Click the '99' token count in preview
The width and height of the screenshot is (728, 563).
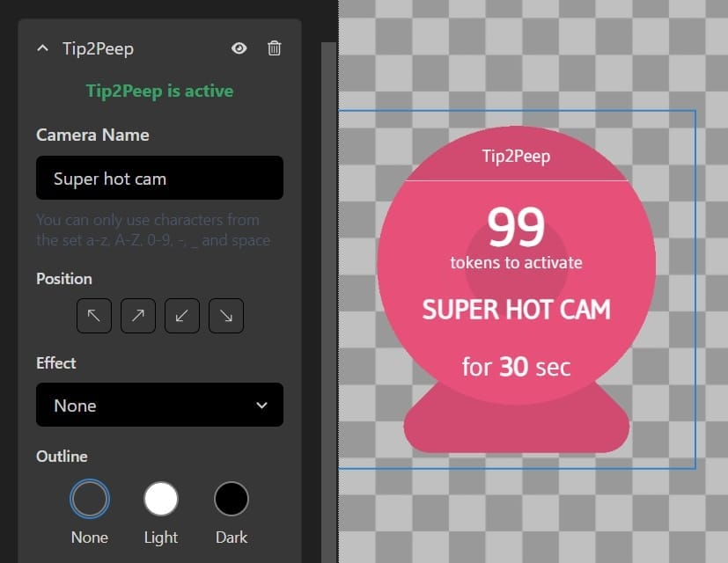(x=516, y=227)
